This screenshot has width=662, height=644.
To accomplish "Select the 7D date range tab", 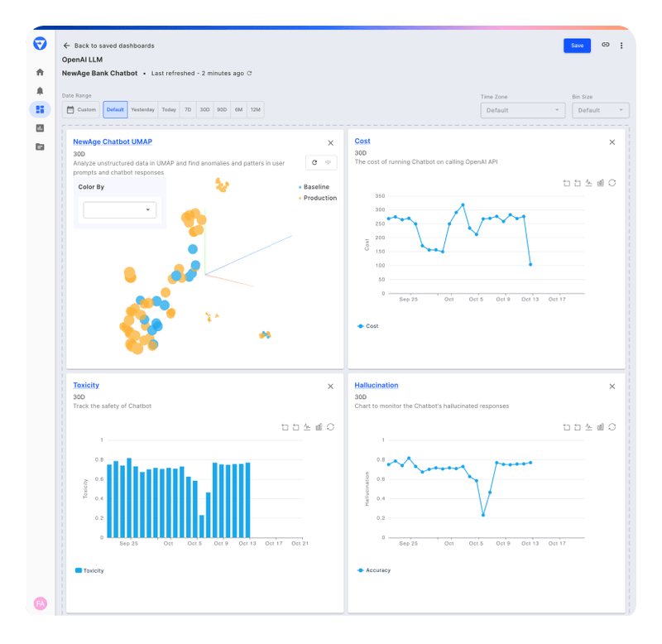I will 188,109.
